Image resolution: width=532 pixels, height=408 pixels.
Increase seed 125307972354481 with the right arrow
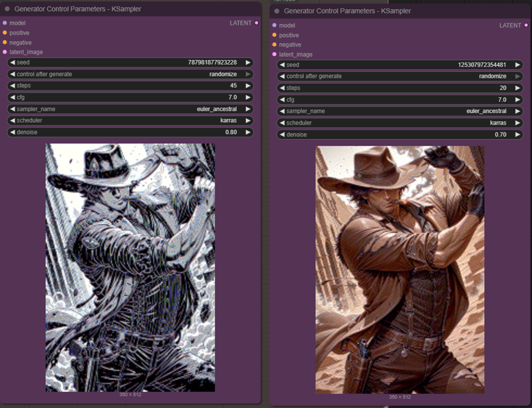(517, 65)
